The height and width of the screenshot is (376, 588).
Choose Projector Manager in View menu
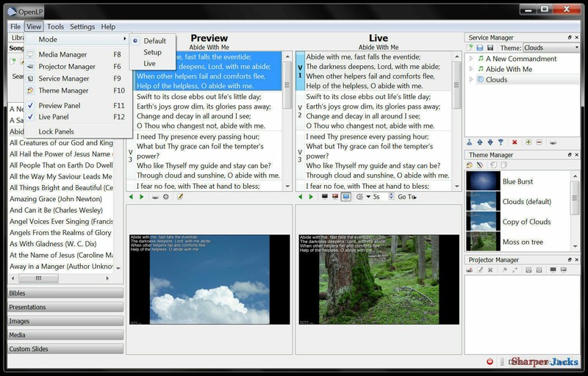coord(79,66)
